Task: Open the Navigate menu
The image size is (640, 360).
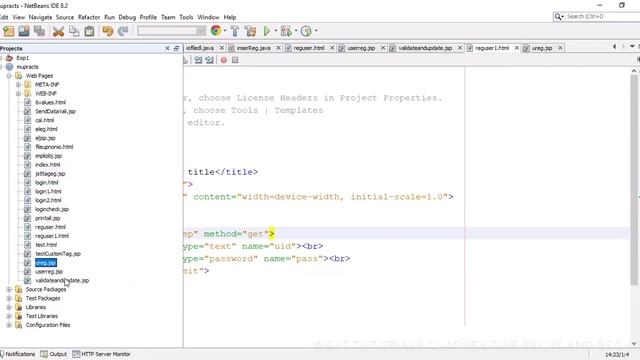Action: 40,17
